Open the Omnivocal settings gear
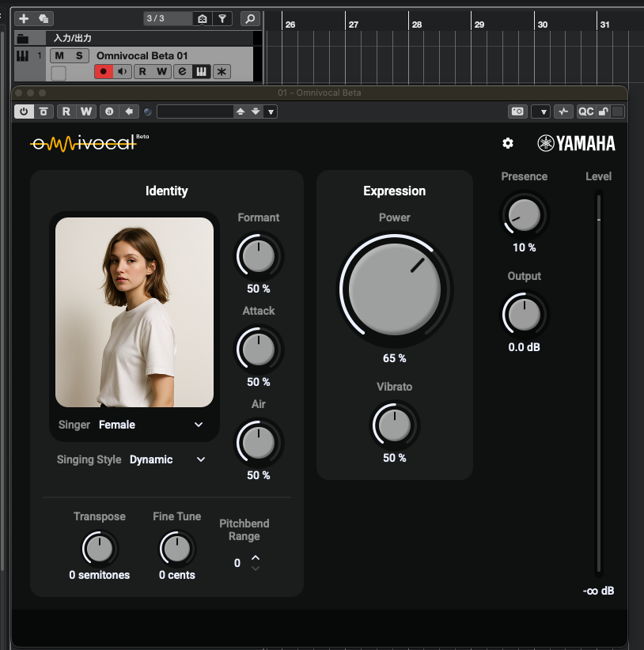This screenshot has width=644, height=650. (508, 143)
